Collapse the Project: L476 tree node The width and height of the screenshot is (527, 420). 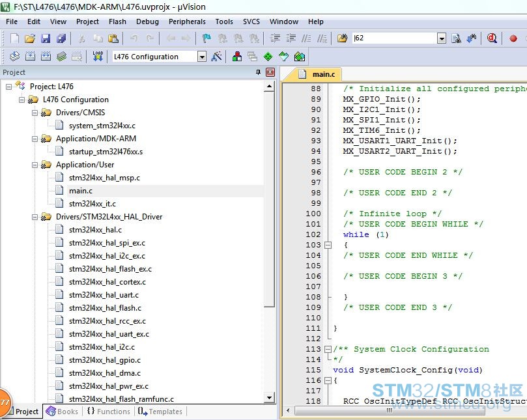[8, 87]
